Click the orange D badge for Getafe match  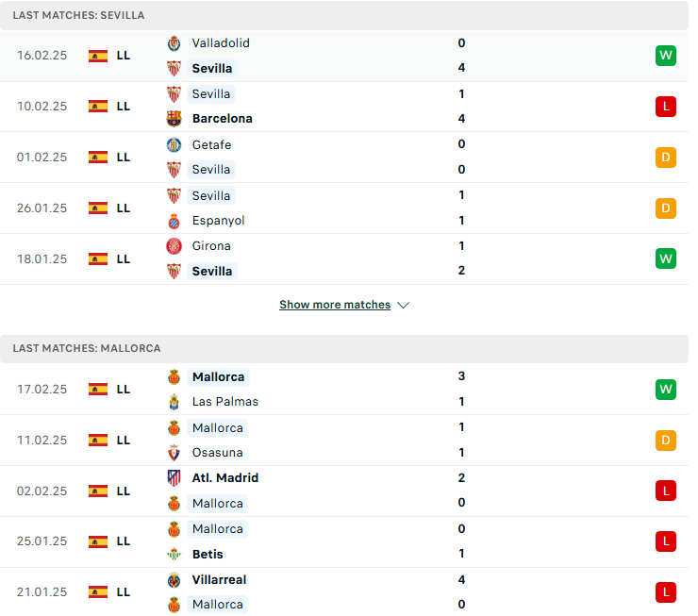[x=666, y=158]
